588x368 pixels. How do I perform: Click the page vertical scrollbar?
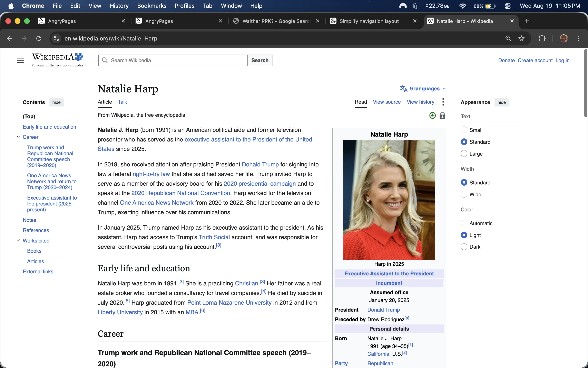pos(586,83)
